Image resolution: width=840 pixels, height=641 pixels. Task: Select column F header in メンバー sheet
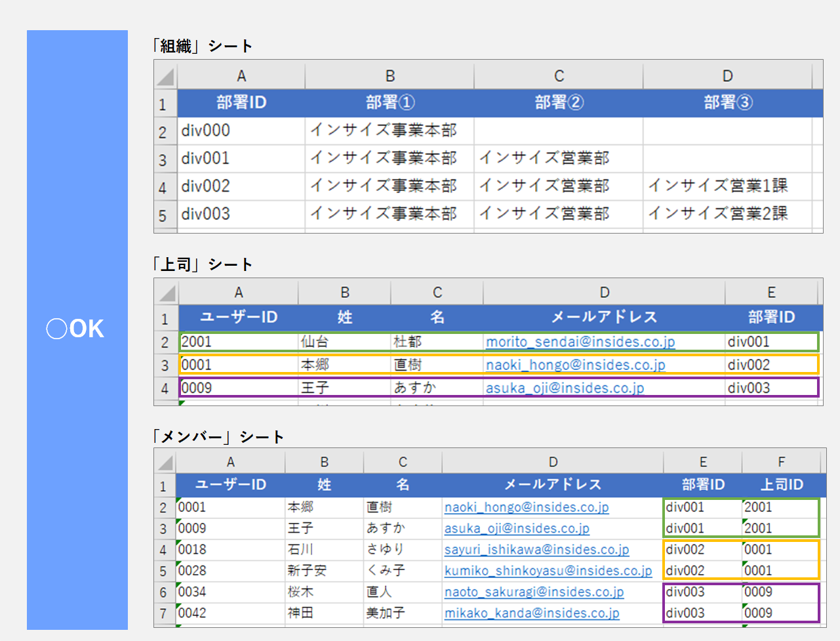781,463
